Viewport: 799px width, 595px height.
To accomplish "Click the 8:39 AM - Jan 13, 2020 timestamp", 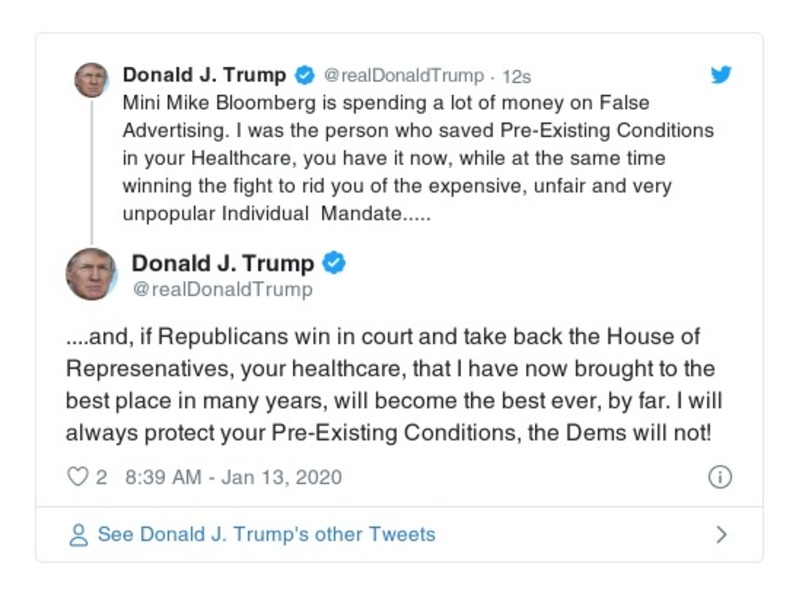I will point(233,477).
